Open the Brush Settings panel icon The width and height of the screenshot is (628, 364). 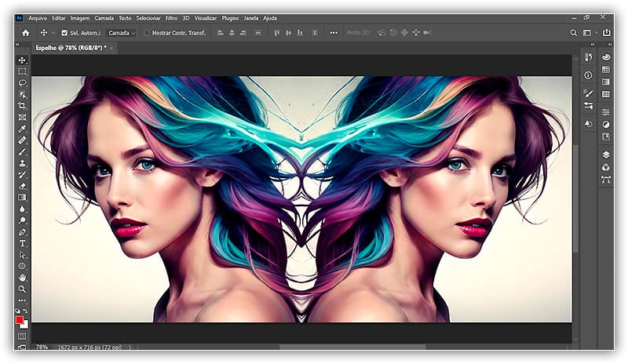pyautogui.click(x=588, y=93)
